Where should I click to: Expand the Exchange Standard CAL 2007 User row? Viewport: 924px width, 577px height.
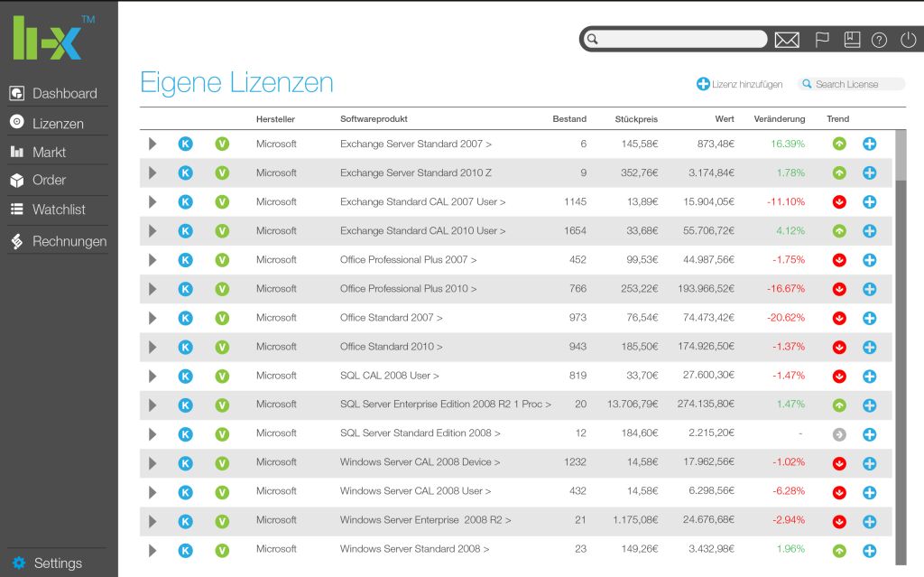click(x=152, y=201)
